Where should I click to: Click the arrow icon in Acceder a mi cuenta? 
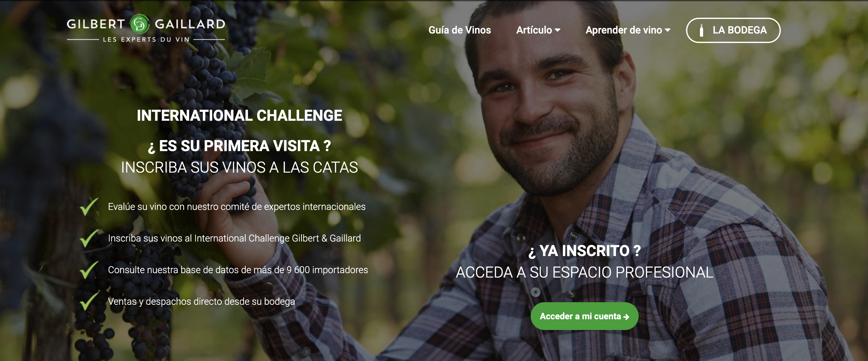pyautogui.click(x=626, y=317)
